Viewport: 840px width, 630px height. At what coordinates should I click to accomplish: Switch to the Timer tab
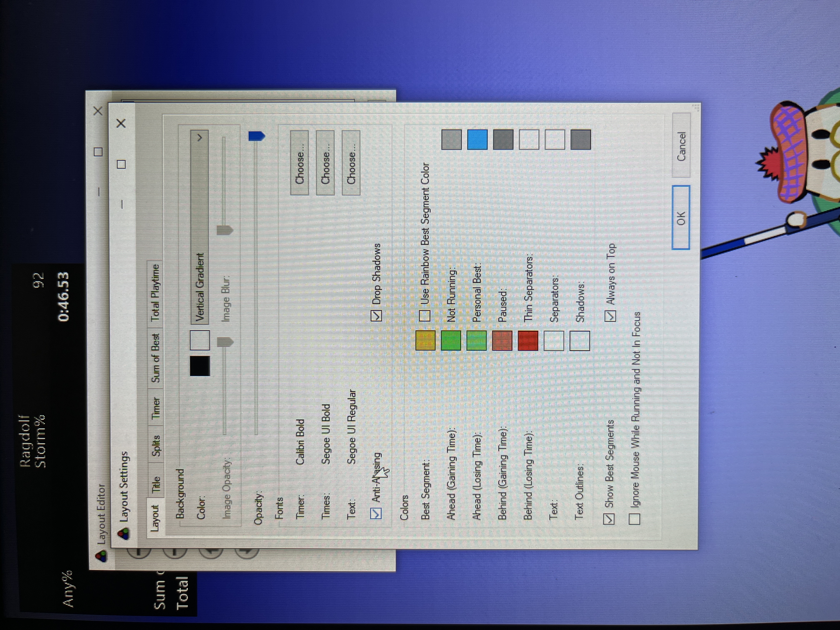pos(156,408)
